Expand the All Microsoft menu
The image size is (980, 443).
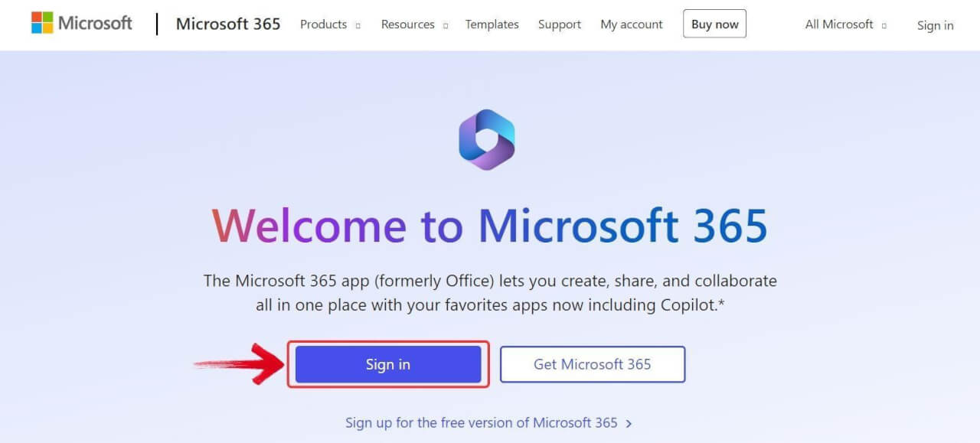pyautogui.click(x=838, y=24)
